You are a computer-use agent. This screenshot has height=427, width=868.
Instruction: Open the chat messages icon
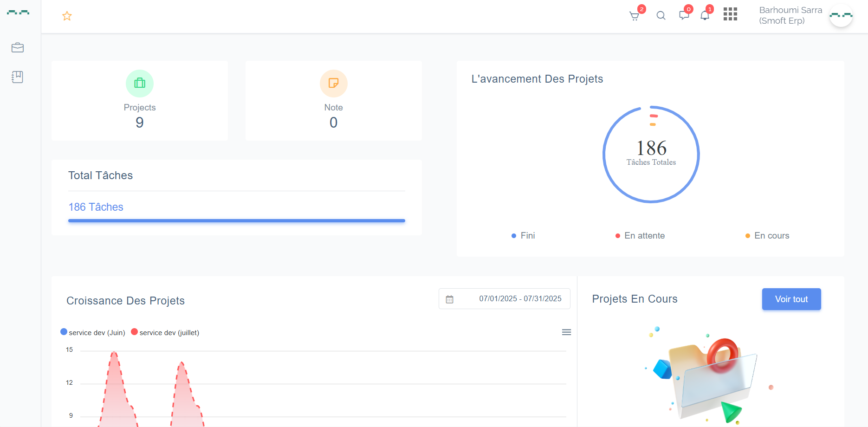click(x=684, y=15)
